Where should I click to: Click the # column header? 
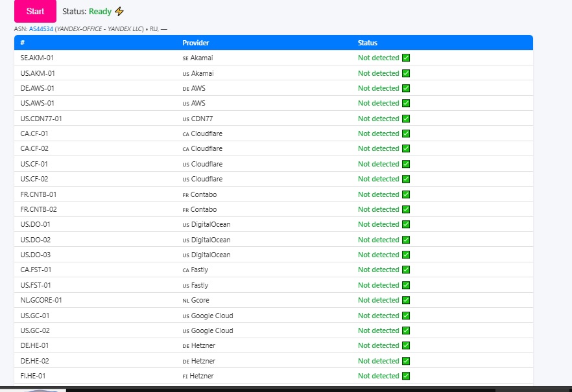point(23,43)
